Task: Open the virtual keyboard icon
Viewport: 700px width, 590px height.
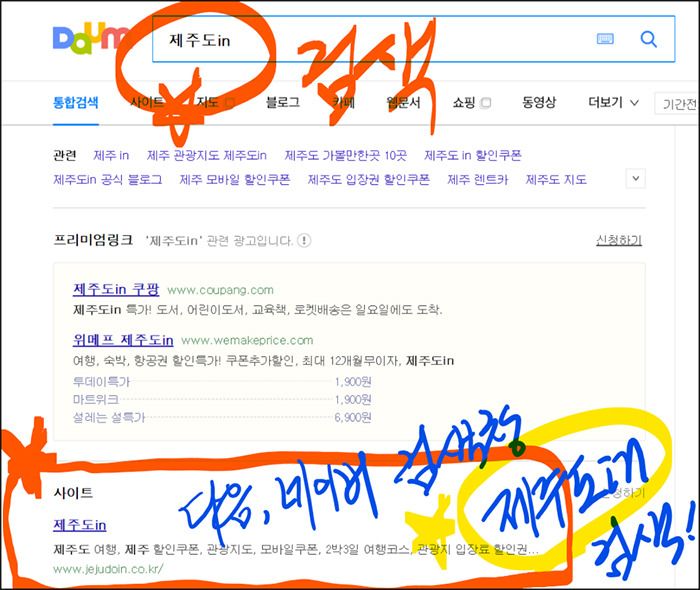Action: [x=605, y=39]
